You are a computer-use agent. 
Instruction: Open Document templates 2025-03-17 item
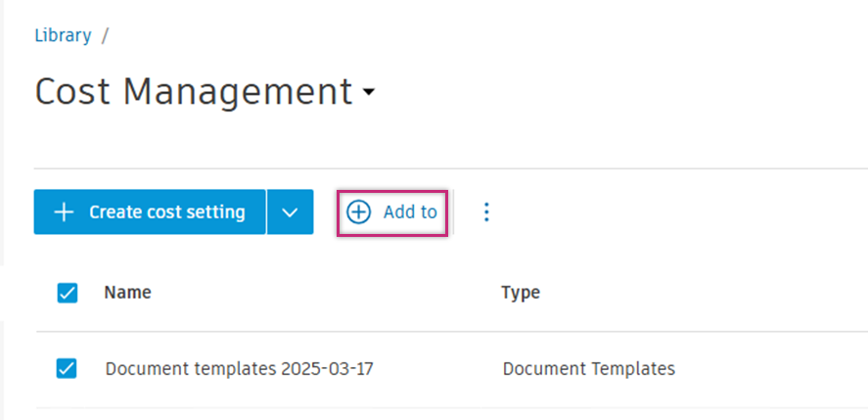[239, 369]
